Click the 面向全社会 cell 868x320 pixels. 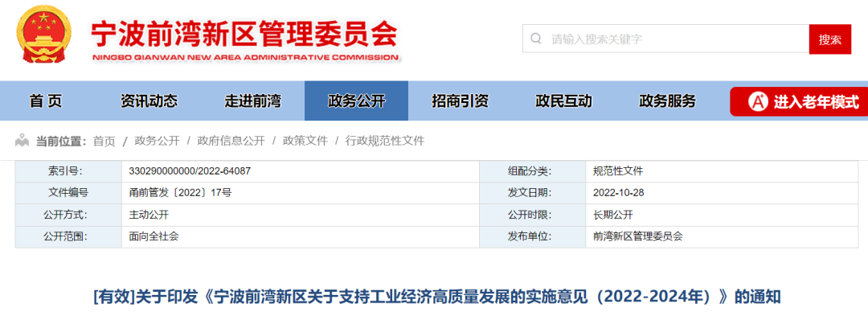[154, 236]
